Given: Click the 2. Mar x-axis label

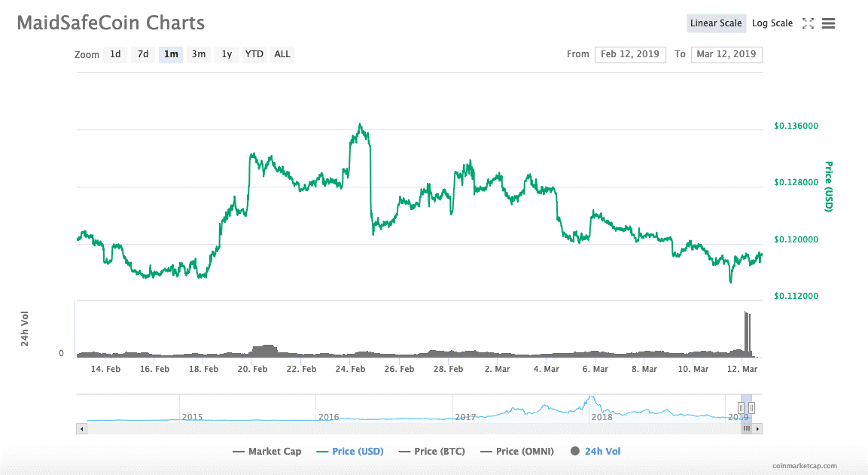Looking at the screenshot, I should [497, 370].
